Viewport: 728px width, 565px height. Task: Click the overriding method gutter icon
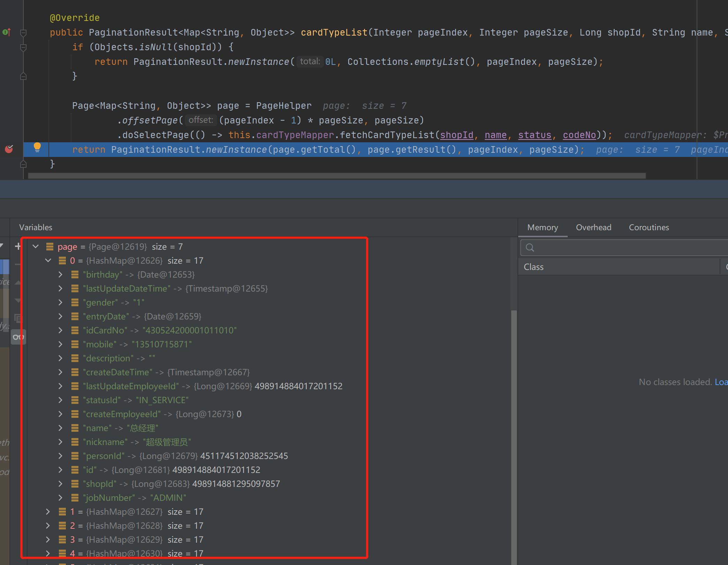pyautogui.click(x=6, y=32)
